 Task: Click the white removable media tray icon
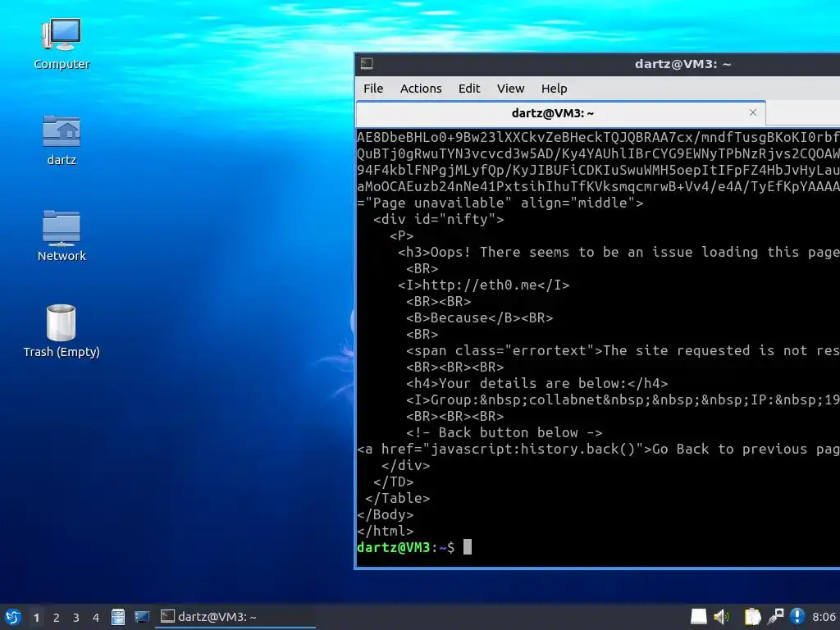tap(699, 617)
